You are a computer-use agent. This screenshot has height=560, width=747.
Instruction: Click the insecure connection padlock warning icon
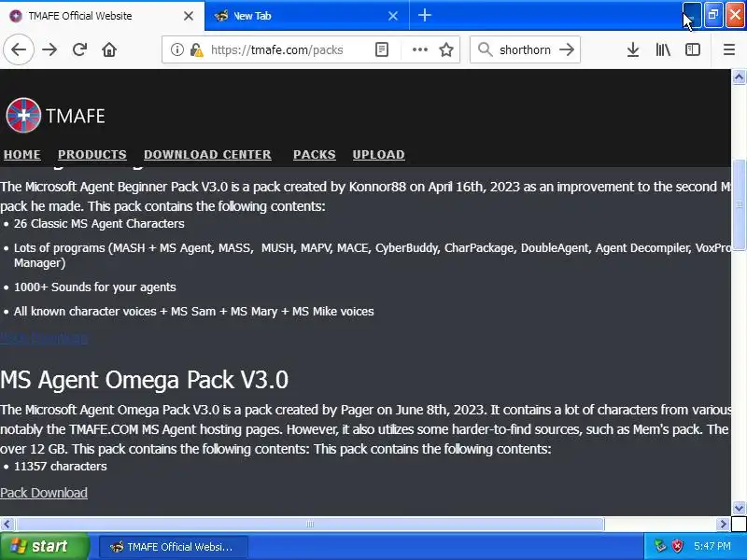196,49
